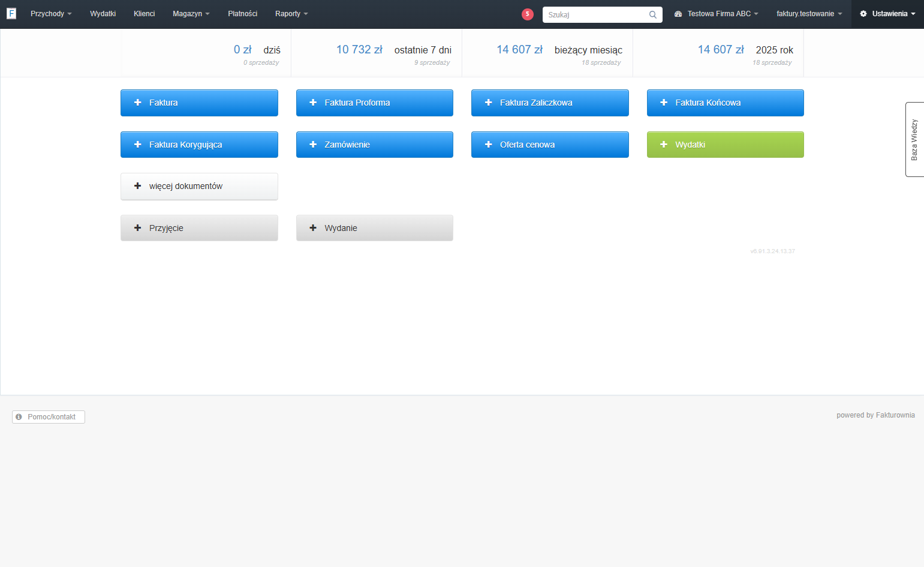Click the plus icon on Faktura Końcowa
924x567 pixels.
(x=664, y=103)
